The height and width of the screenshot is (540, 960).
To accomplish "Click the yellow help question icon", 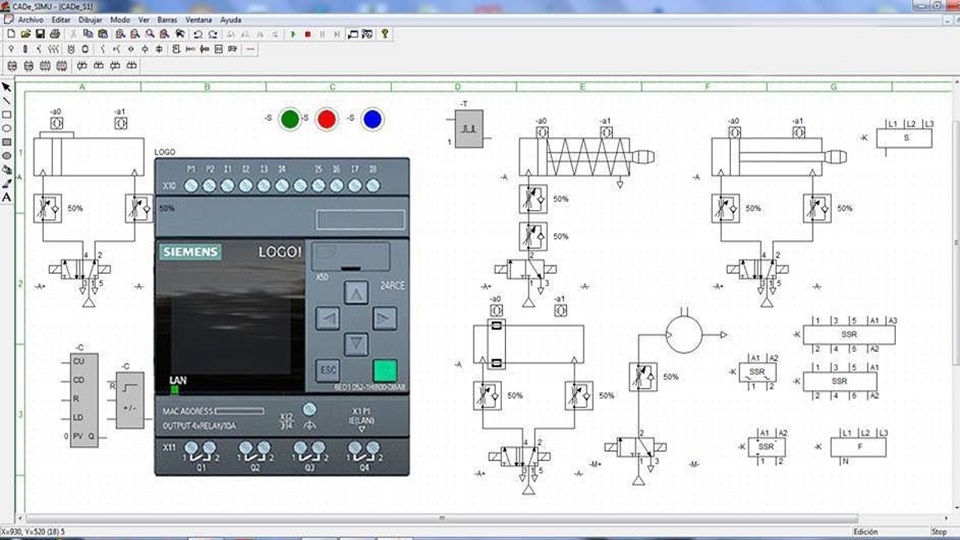I will pos(384,34).
